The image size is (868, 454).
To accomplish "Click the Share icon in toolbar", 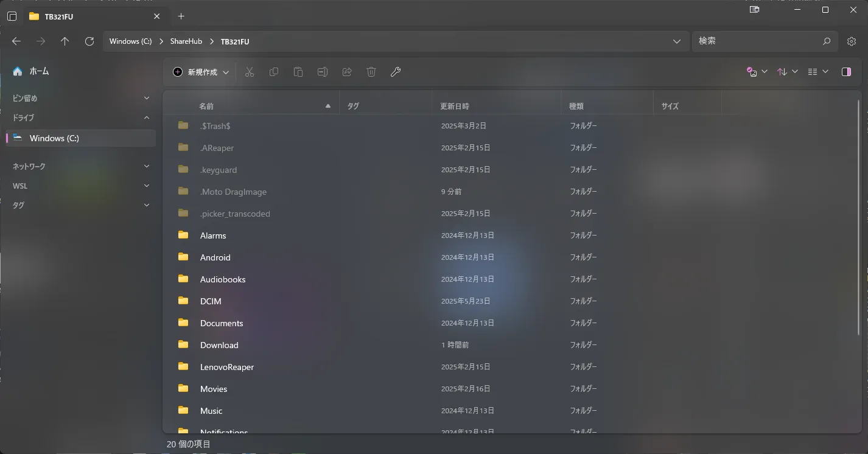I will tap(347, 72).
